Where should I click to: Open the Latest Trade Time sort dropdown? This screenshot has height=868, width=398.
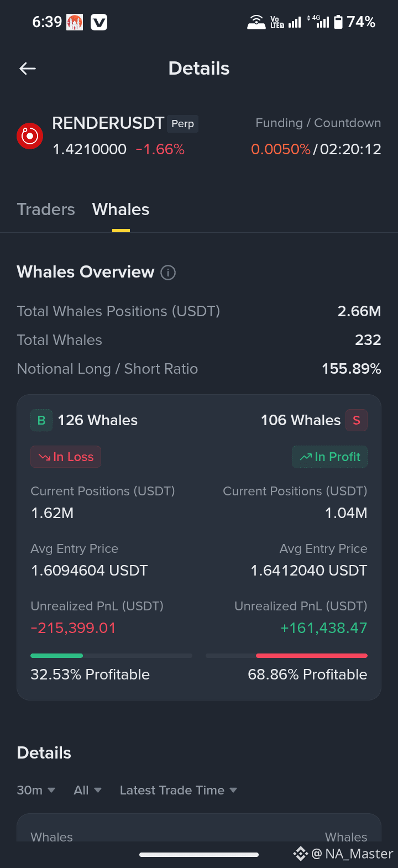(179, 790)
